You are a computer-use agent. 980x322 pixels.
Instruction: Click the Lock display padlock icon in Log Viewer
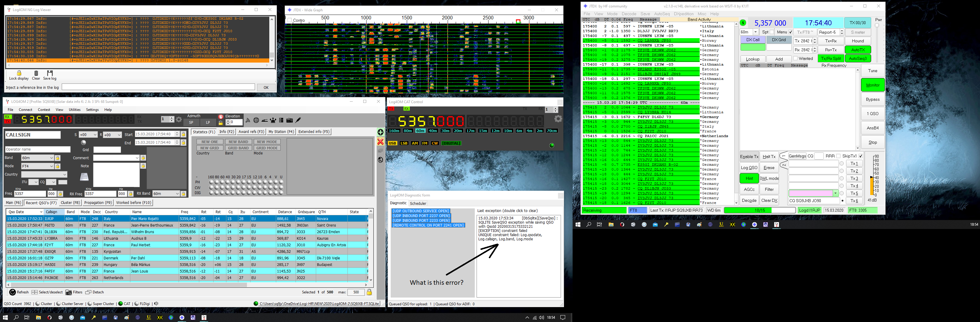tap(19, 73)
